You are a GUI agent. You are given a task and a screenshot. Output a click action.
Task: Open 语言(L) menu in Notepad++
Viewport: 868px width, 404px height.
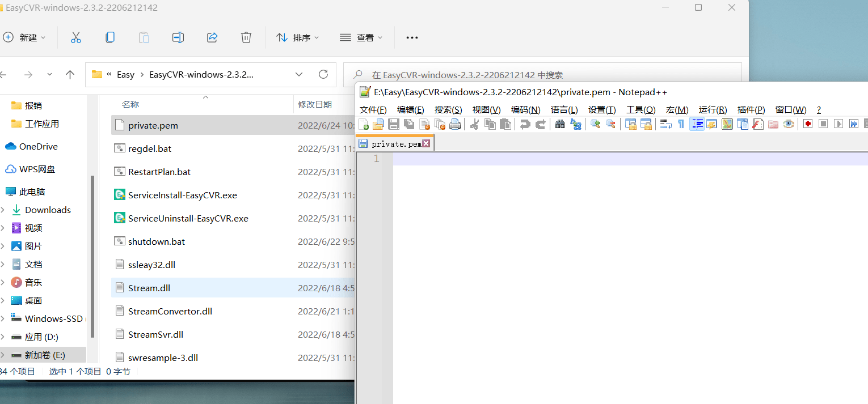click(564, 110)
